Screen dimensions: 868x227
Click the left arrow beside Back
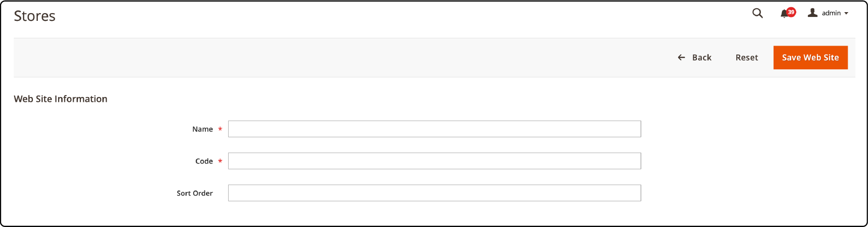tap(682, 57)
